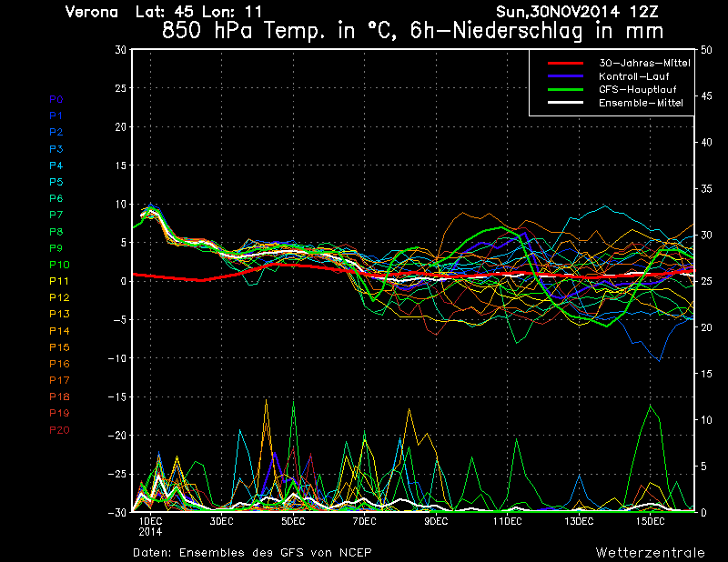Viewport: 728px width, 562px height.
Task: Select the P10 ensemble member label
Action: 58,265
